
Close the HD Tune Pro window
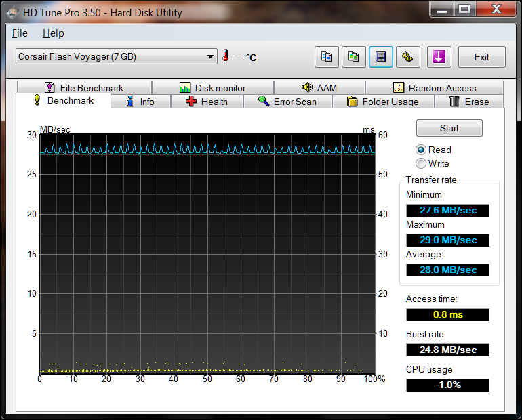pos(496,9)
